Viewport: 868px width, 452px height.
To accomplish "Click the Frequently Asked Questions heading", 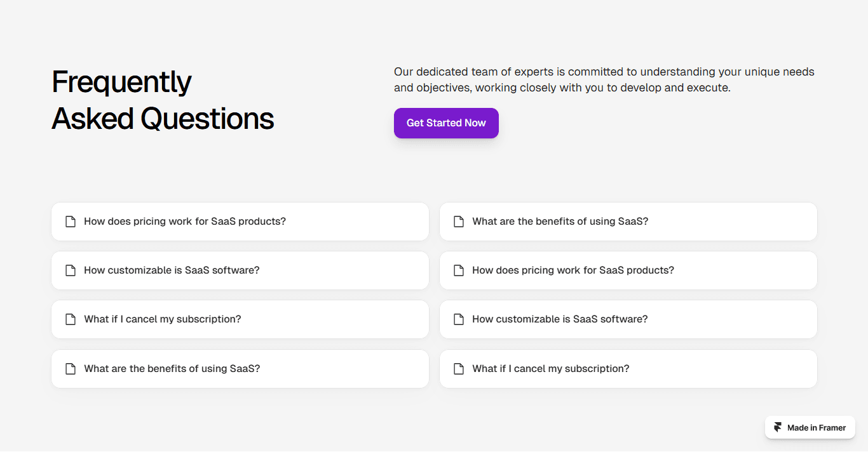I will [x=163, y=100].
